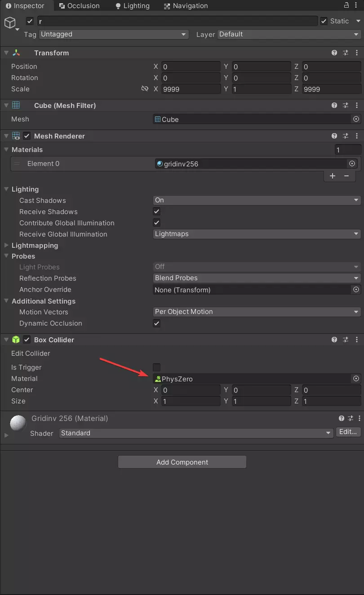This screenshot has height=595, width=364.
Task: Remove a material with the minus icon
Action: point(346,176)
